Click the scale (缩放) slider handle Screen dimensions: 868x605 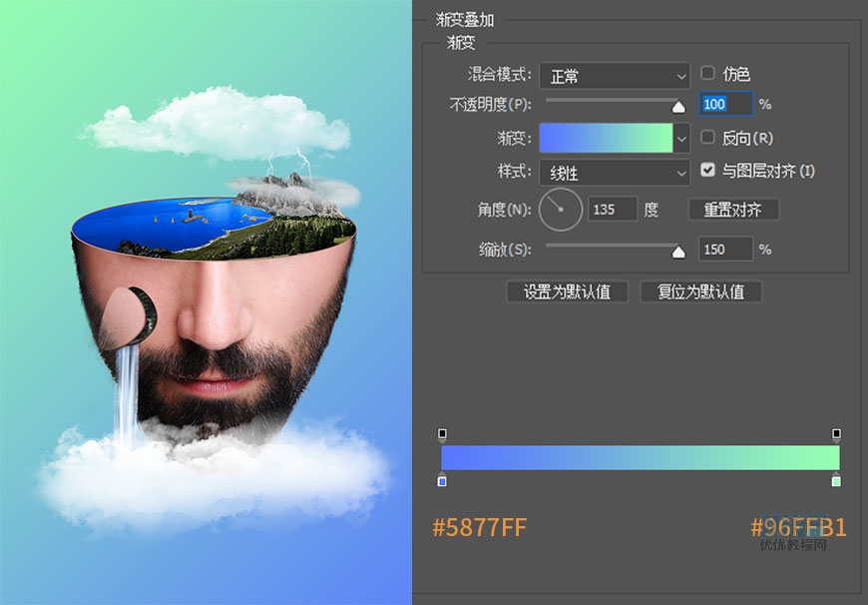(678, 253)
